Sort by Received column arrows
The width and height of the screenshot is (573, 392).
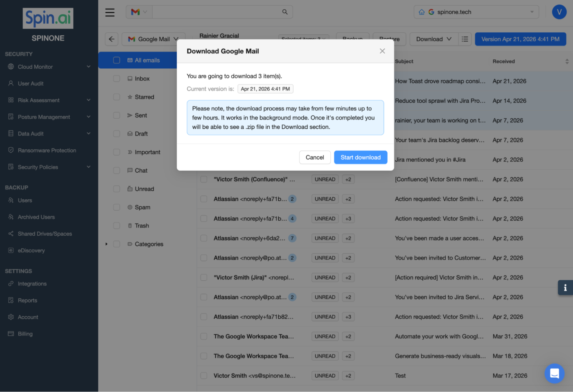click(x=567, y=61)
